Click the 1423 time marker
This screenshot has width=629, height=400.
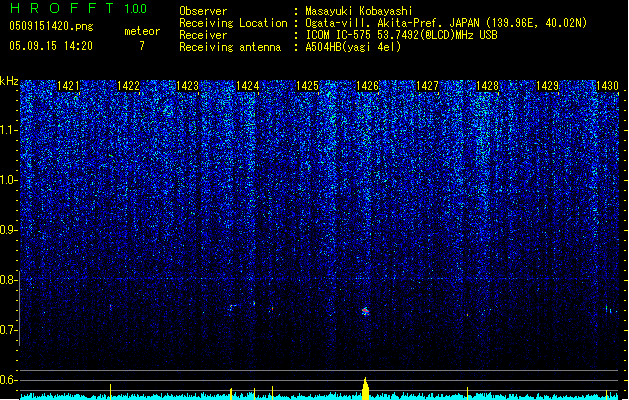point(188,86)
